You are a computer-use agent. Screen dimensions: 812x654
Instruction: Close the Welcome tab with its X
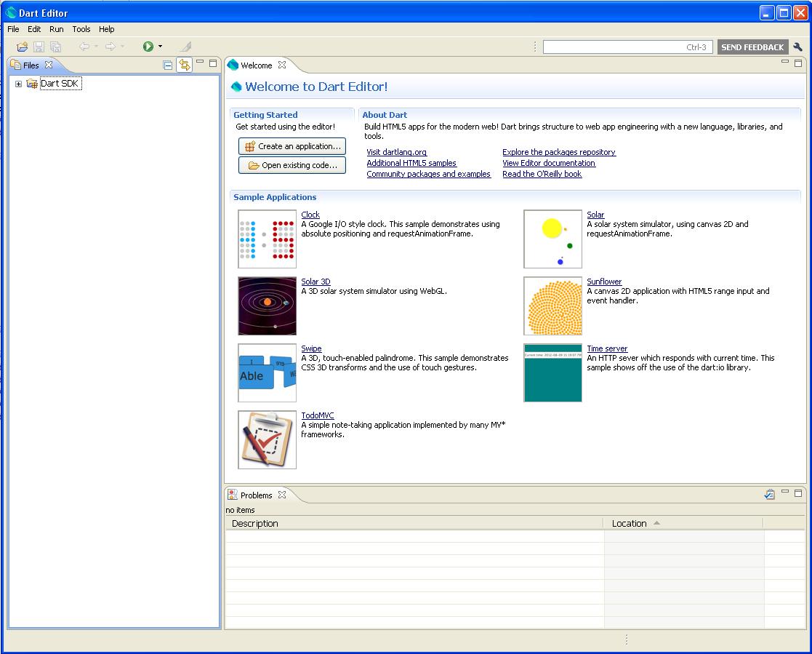[282, 65]
